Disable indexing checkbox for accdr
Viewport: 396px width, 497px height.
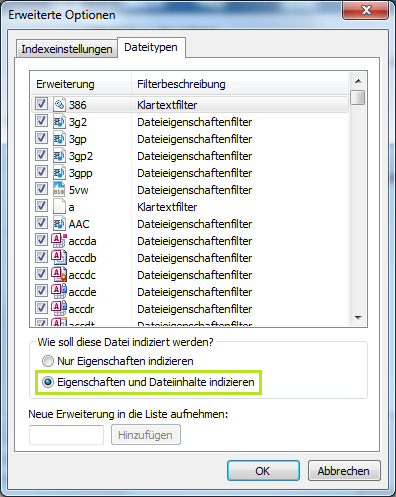point(41,308)
